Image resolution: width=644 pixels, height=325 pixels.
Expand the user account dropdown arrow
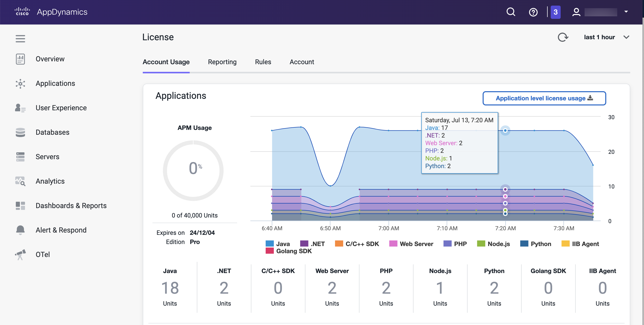point(626,12)
